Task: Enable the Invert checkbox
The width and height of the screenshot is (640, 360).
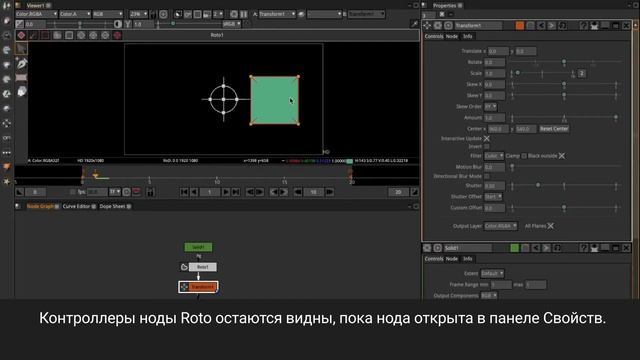Action: pos(487,147)
